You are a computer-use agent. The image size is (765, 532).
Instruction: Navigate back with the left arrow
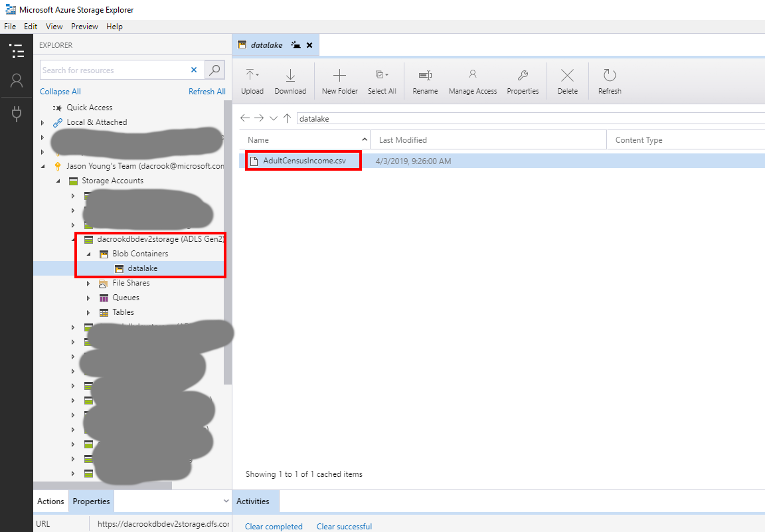[x=245, y=118]
